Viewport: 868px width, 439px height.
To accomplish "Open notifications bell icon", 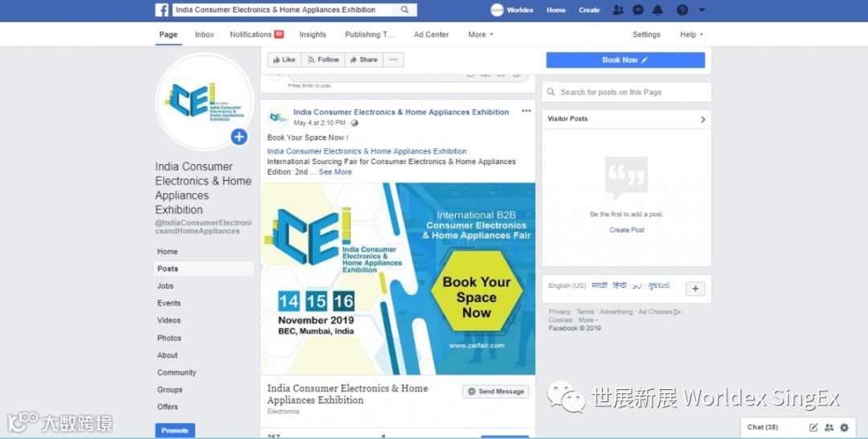I will tap(657, 10).
